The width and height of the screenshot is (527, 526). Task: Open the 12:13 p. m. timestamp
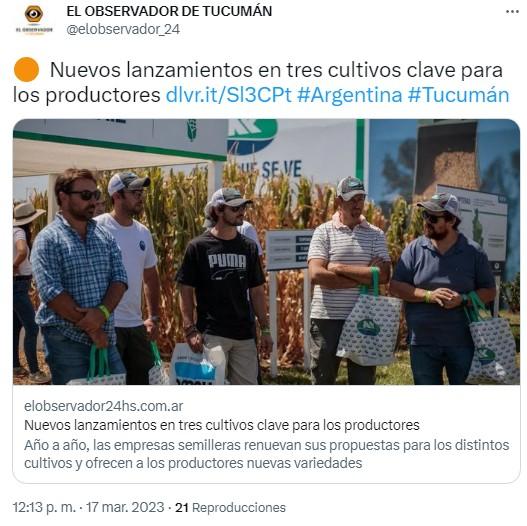44,507
